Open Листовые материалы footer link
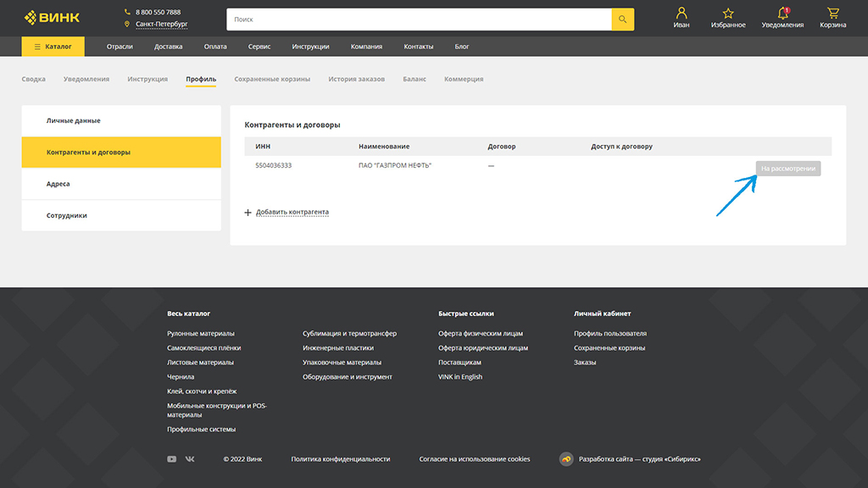Image resolution: width=868 pixels, height=488 pixels. pos(200,363)
